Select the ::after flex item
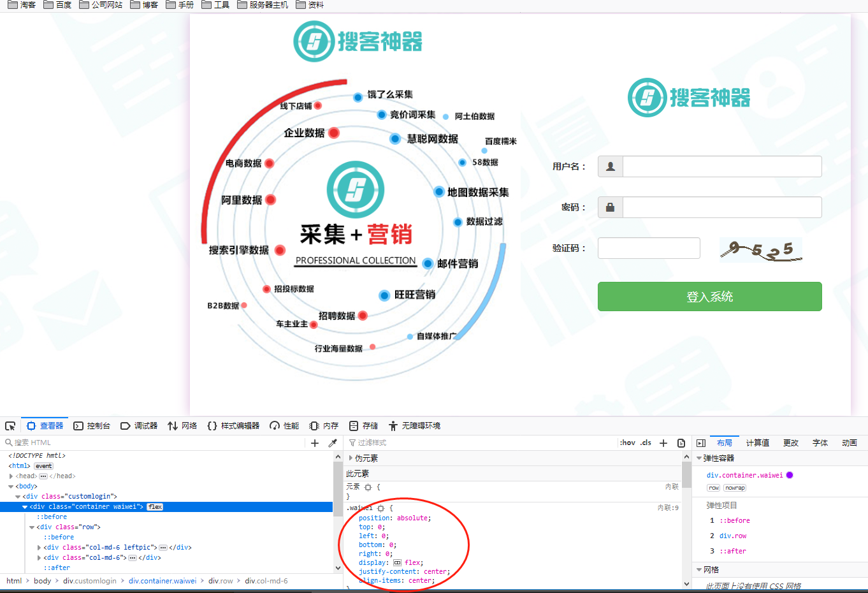 tap(733, 551)
